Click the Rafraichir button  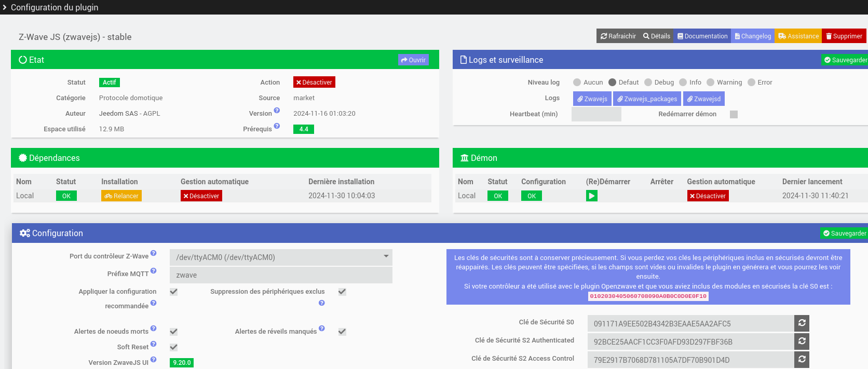pyautogui.click(x=618, y=36)
